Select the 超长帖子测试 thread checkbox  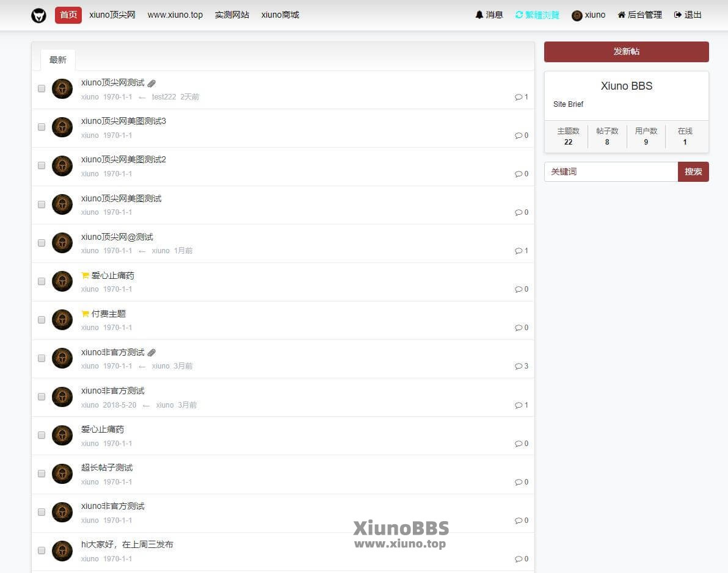[x=42, y=474]
